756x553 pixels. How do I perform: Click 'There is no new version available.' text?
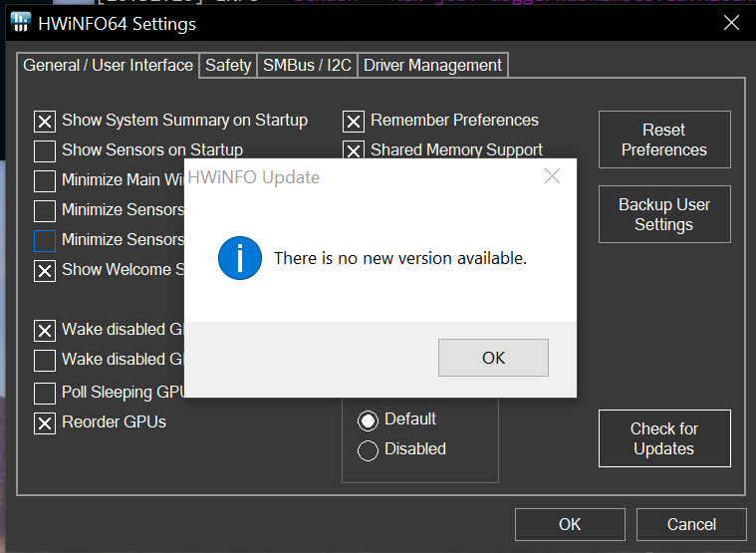[400, 258]
